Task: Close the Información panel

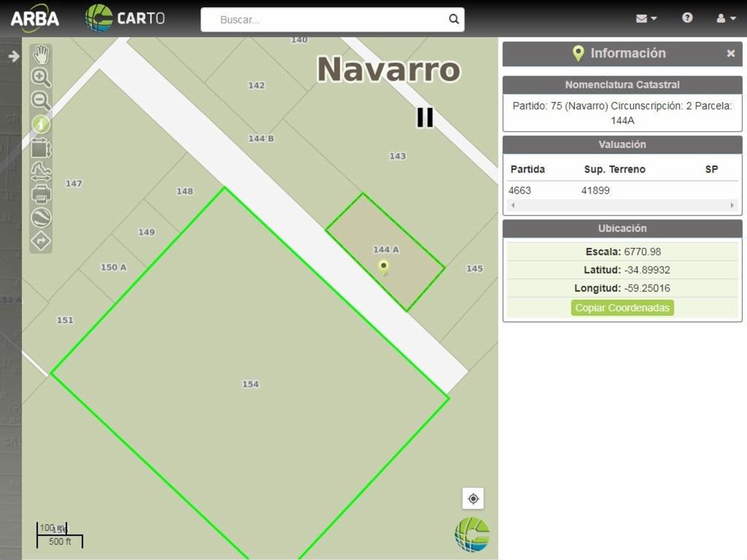Action: 731,53
